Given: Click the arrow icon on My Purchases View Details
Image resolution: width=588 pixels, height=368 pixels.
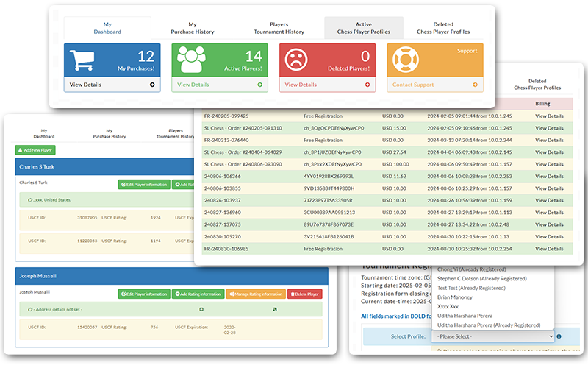Looking at the screenshot, I should click(152, 85).
